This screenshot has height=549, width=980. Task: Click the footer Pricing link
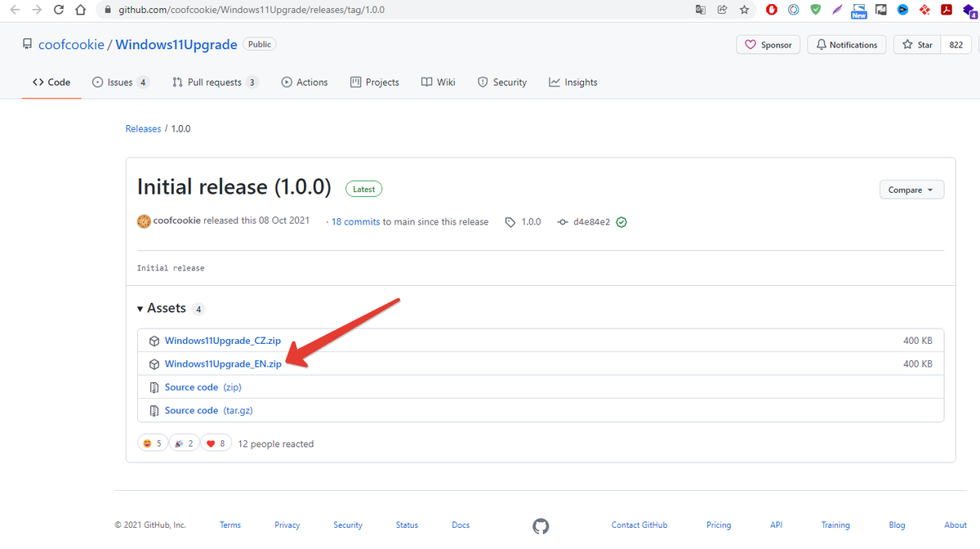click(719, 525)
